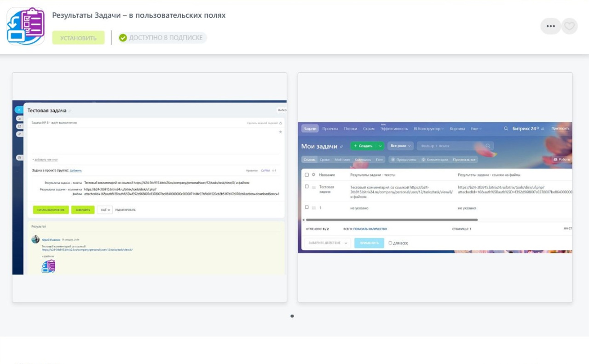Click the app logo icon beside the title
Image resolution: width=589 pixels, height=364 pixels.
[26, 26]
